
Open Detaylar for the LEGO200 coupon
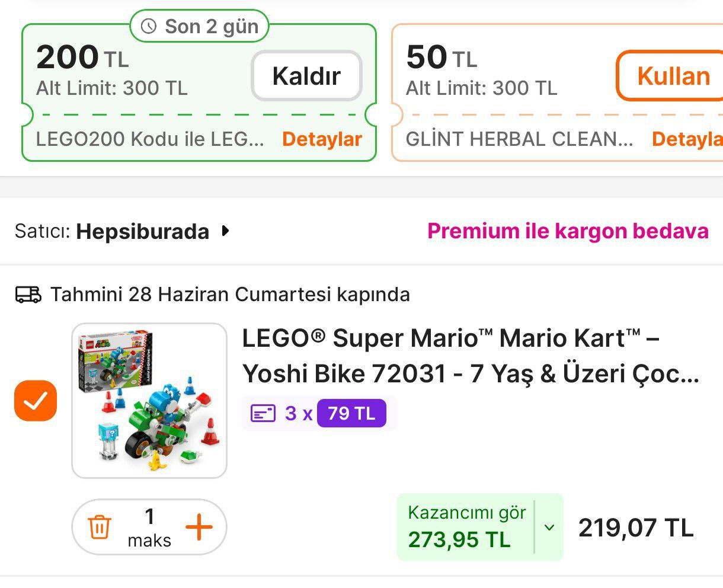322,139
